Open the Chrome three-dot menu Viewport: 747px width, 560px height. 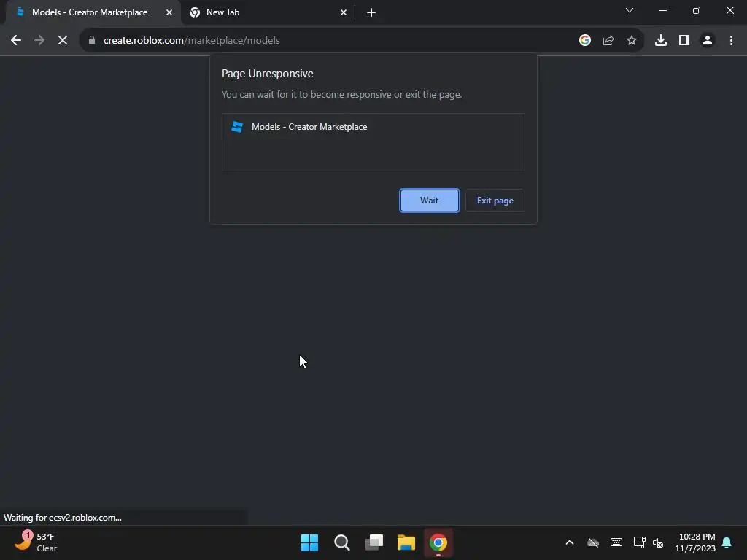731,41
